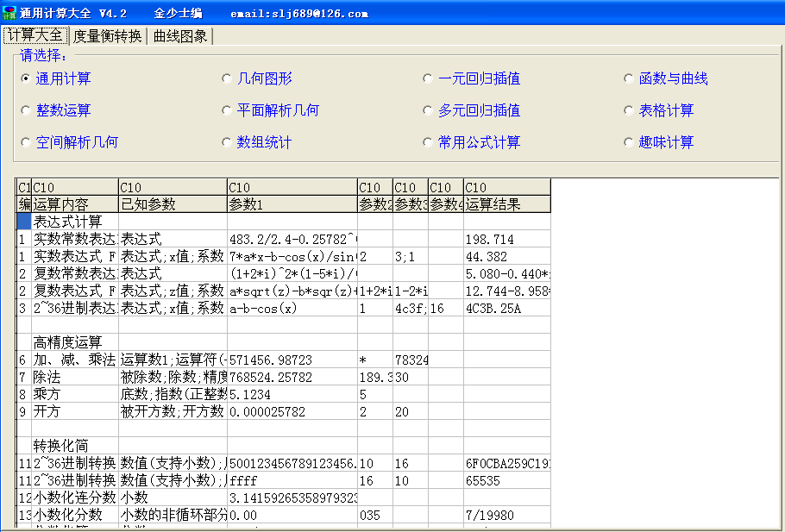Click the 参数1 column header
This screenshot has width=785, height=532.
(x=292, y=204)
